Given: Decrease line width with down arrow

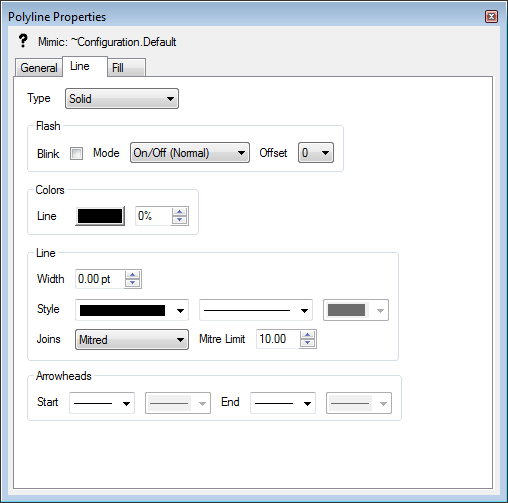Looking at the screenshot, I should [x=133, y=283].
